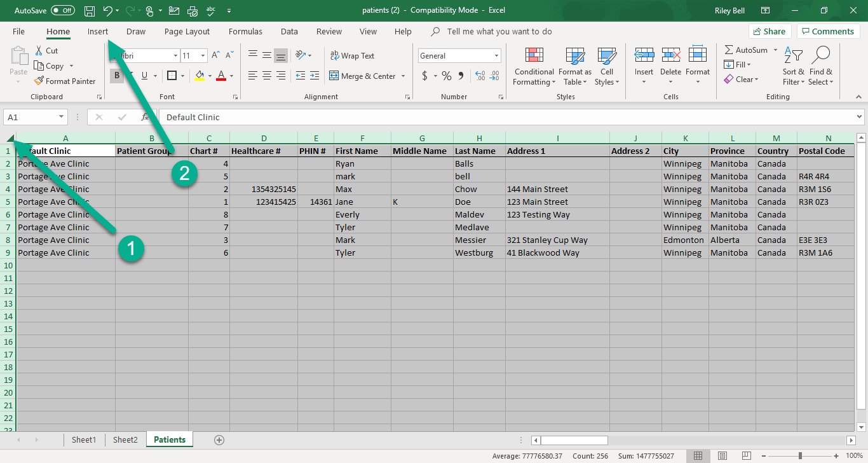
Task: Open the Name Box dropdown
Action: click(62, 117)
